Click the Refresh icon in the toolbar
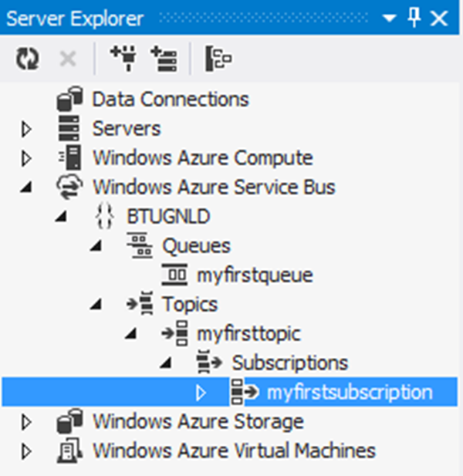 click(x=27, y=59)
